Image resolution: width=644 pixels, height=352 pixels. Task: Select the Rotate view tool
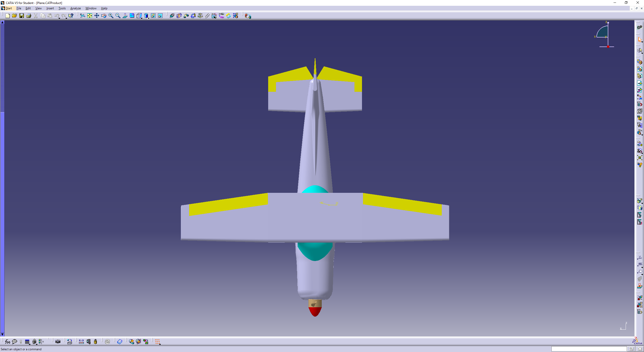(x=104, y=16)
